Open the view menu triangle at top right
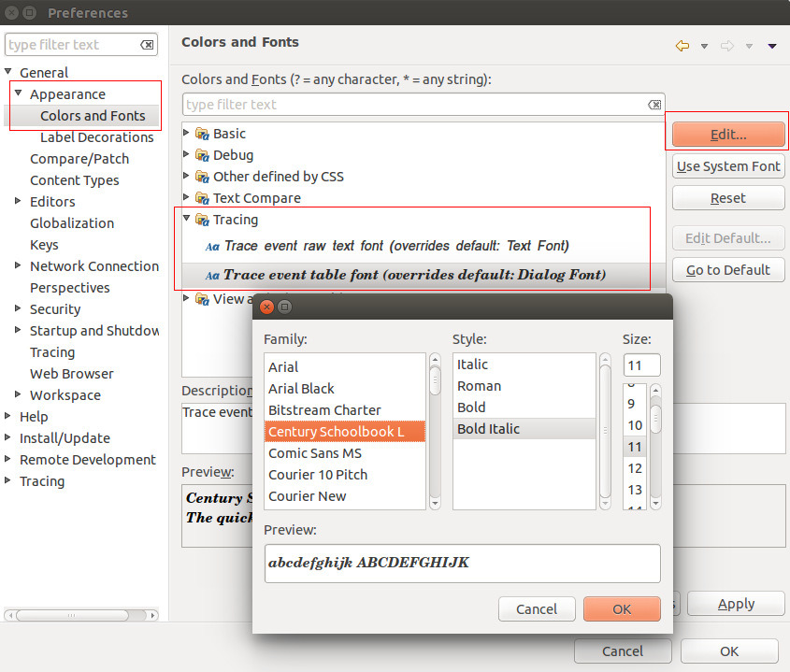Screen dimensions: 790x672 771,44
